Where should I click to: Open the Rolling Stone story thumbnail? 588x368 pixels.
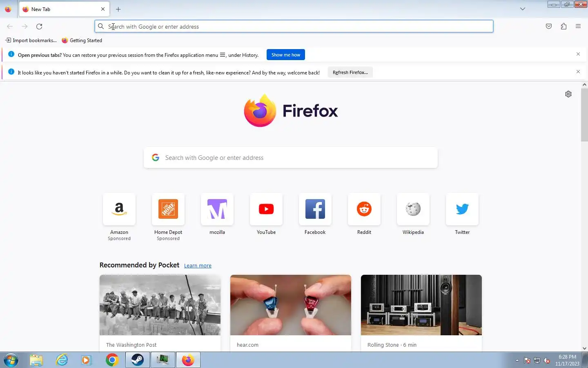click(421, 305)
